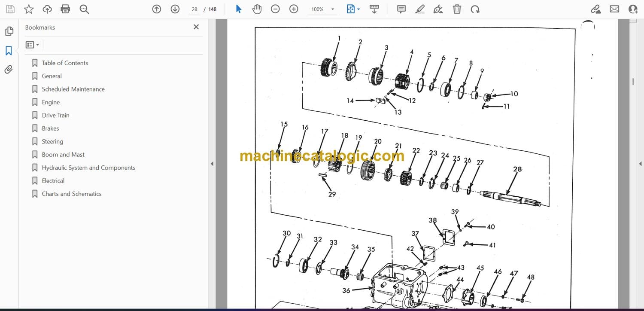The height and width of the screenshot is (311, 644).
Task: Go to the Scheduled Maintenance bookmark
Action: click(73, 89)
